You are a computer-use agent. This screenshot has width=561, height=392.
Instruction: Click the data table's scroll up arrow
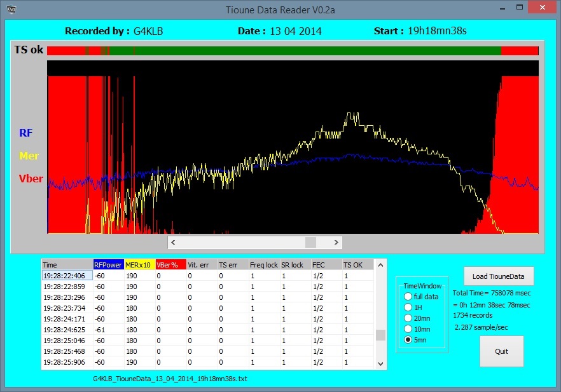(380, 264)
